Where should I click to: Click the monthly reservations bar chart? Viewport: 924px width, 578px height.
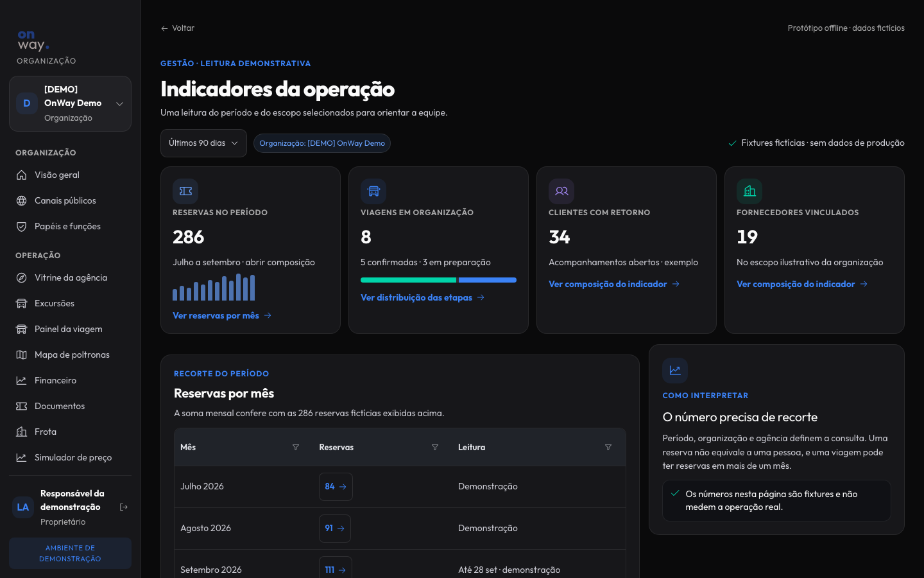[x=214, y=287]
